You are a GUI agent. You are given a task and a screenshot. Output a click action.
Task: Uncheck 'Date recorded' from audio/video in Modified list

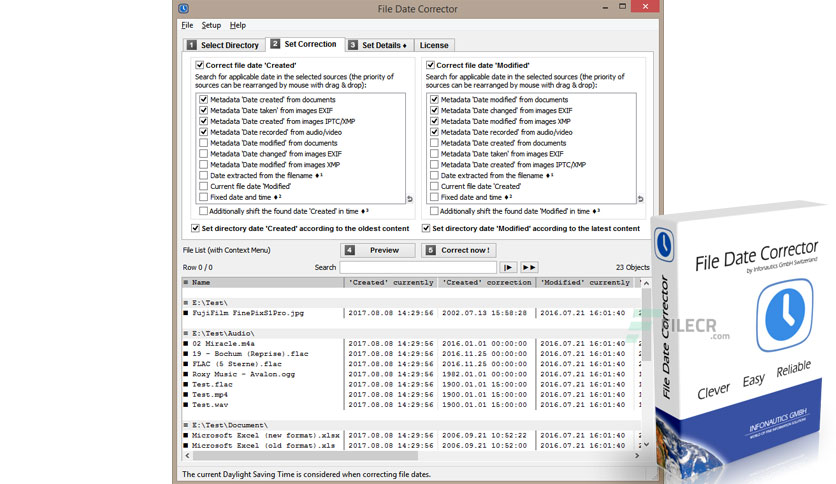point(434,132)
